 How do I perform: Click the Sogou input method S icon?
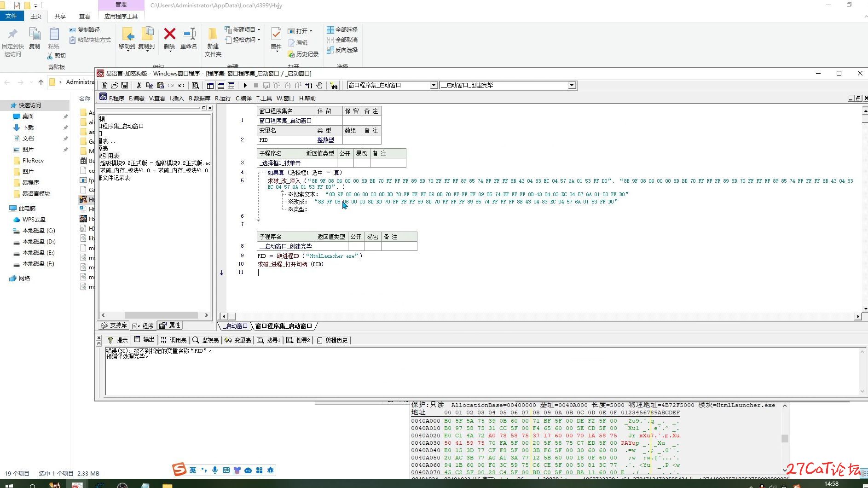[x=179, y=470]
